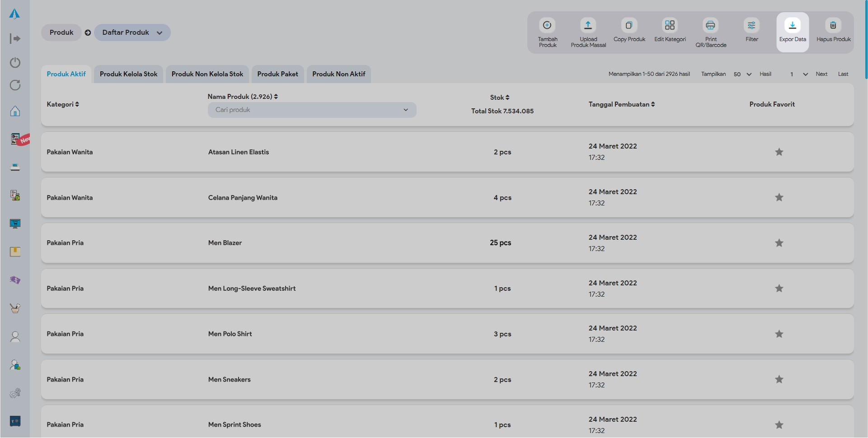Open the Tampilkan 50 rows dropdown
The width and height of the screenshot is (868, 438).
click(742, 74)
